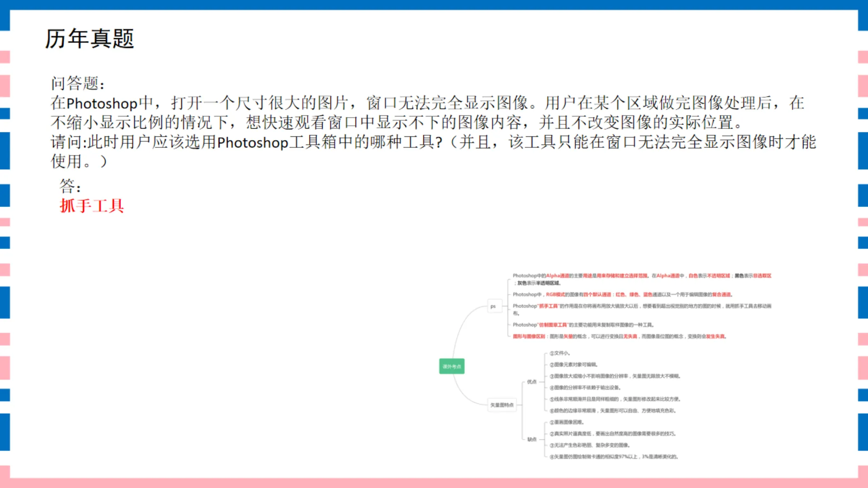
Task: Click the question line starting 在Photoshop中
Action: [x=427, y=103]
